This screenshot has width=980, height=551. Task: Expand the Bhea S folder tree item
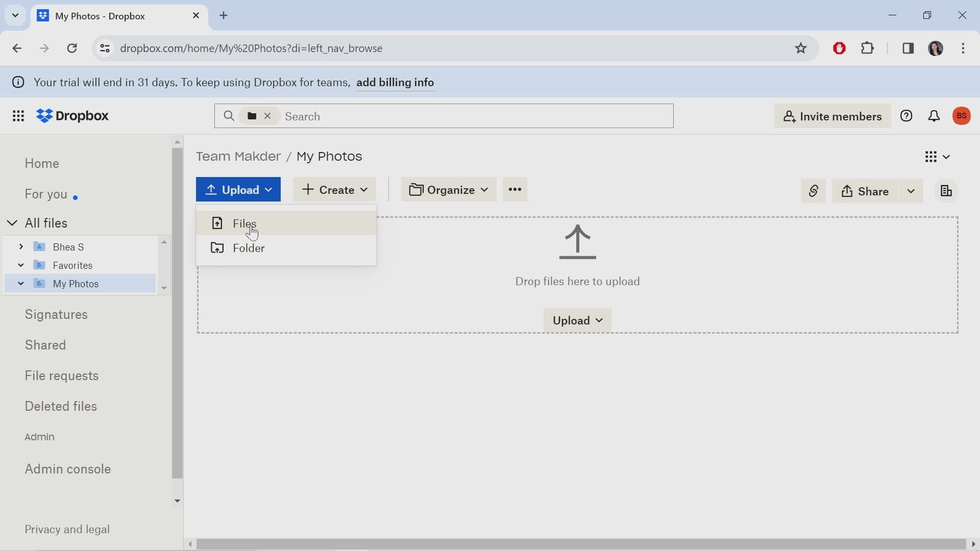point(21,247)
